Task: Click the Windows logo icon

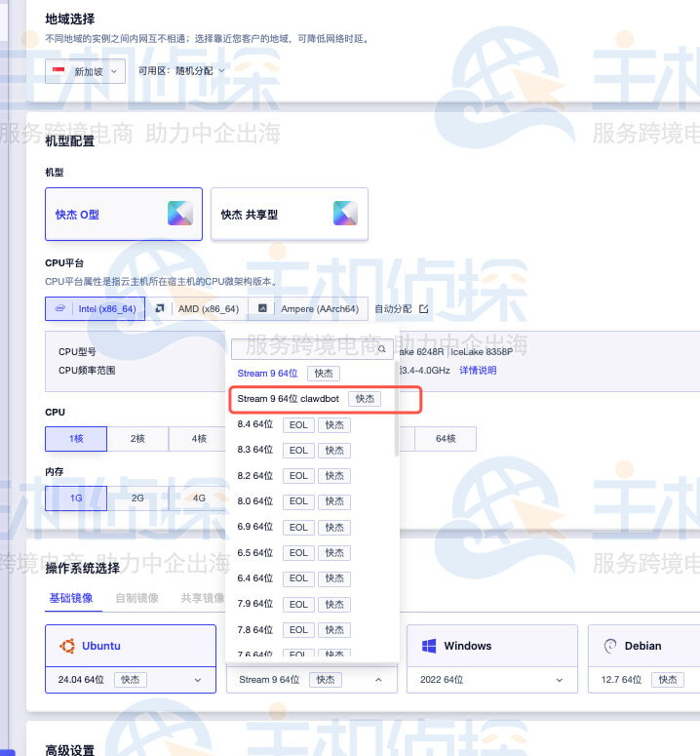Action: point(428,646)
